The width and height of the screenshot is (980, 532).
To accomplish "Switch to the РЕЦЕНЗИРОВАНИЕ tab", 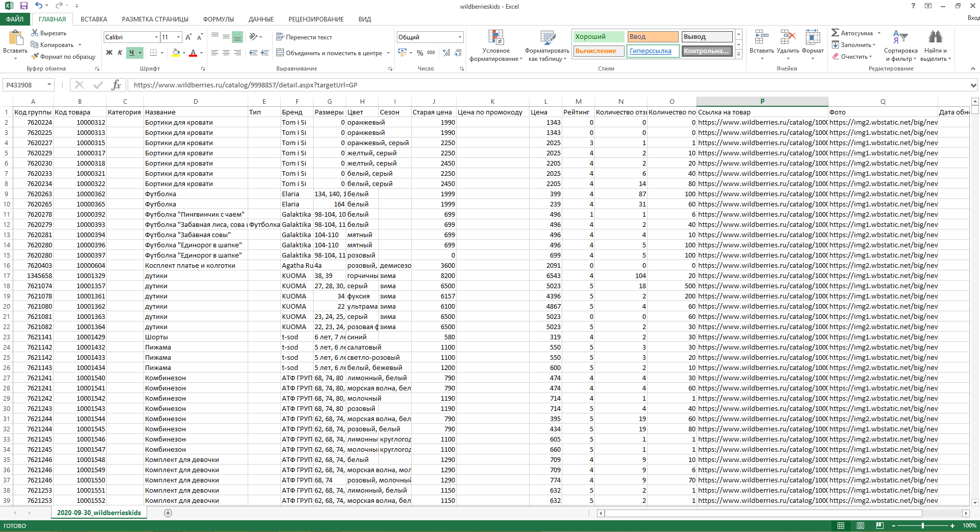I will coord(316,19).
